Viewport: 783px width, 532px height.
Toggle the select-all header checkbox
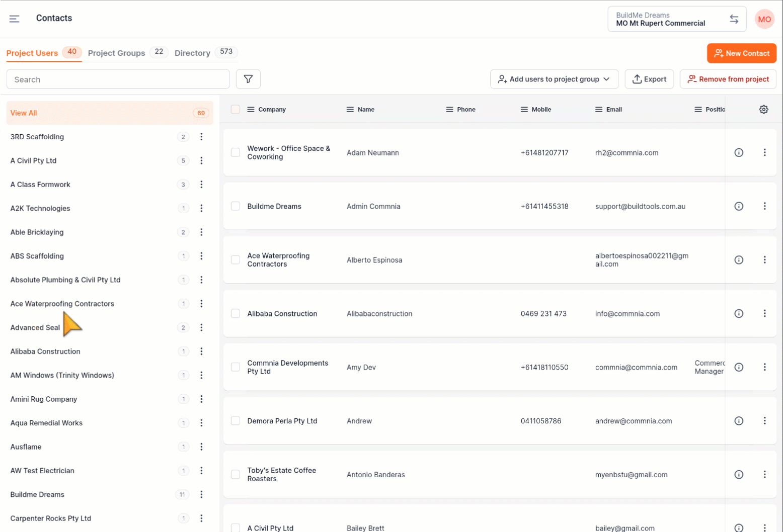[235, 109]
